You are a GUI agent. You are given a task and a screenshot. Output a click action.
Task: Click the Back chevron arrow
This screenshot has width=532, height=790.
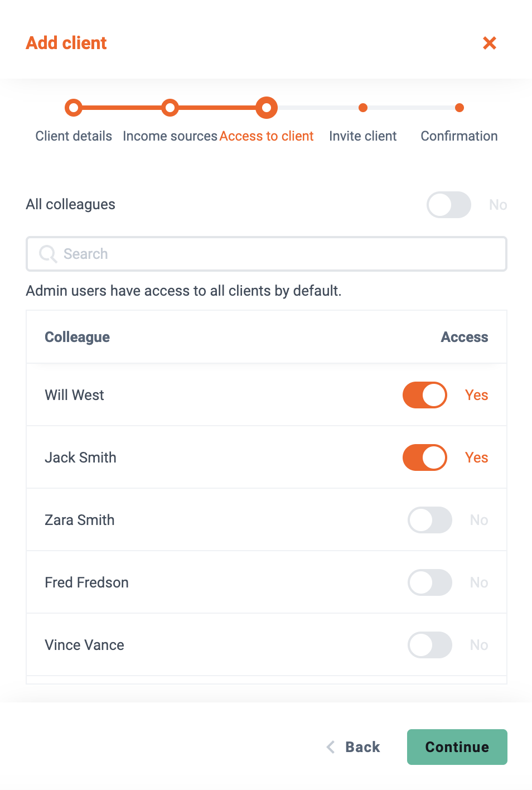pyautogui.click(x=331, y=747)
